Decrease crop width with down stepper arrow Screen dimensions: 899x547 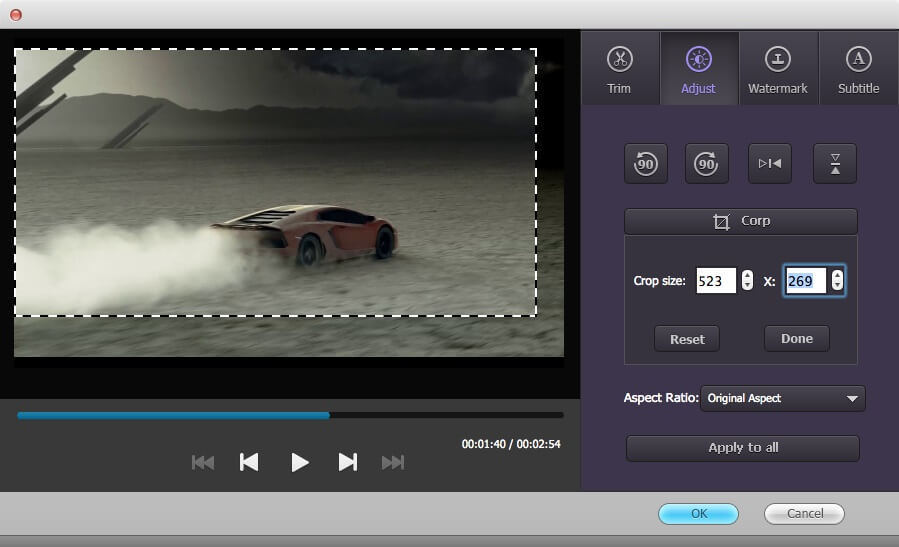click(747, 286)
